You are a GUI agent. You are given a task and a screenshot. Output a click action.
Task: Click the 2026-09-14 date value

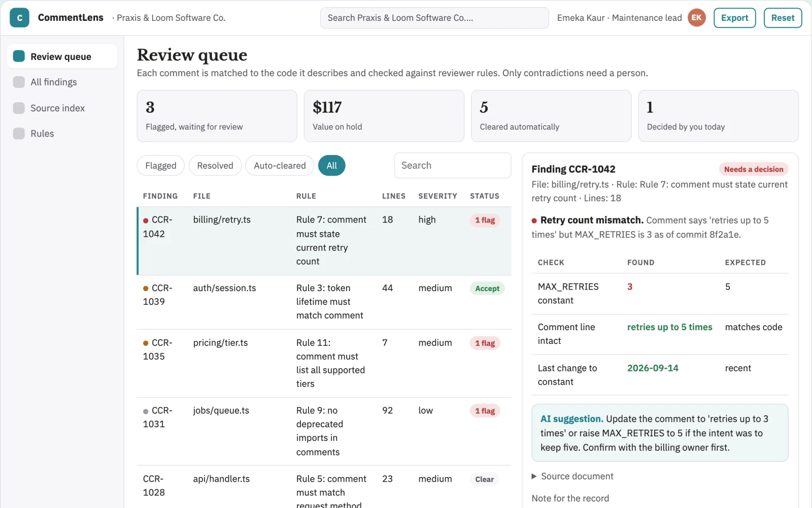click(653, 368)
